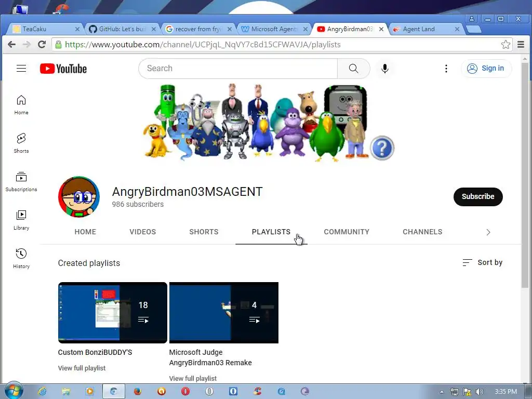Open the YouTube hamburger guide menu

pyautogui.click(x=21, y=69)
